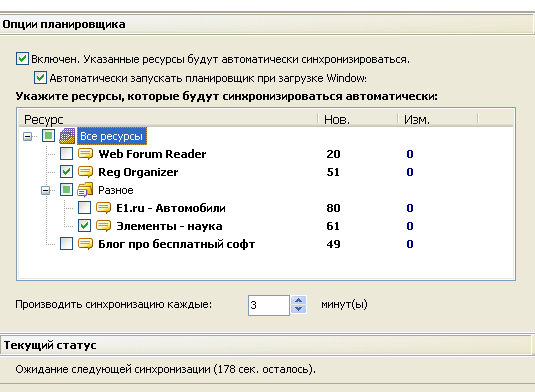Click the Блог про бесплатный софт icon
Image resolution: width=535 pixels, height=392 pixels.
click(x=85, y=244)
